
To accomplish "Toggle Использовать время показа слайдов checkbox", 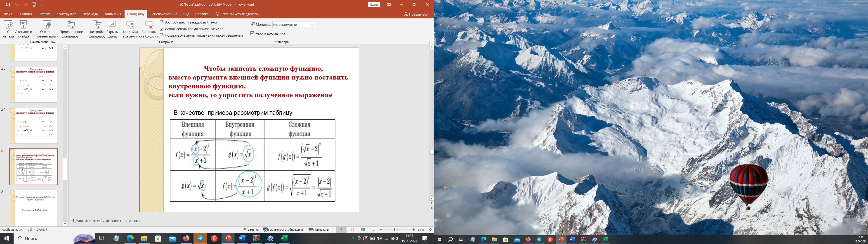I will pos(162,29).
